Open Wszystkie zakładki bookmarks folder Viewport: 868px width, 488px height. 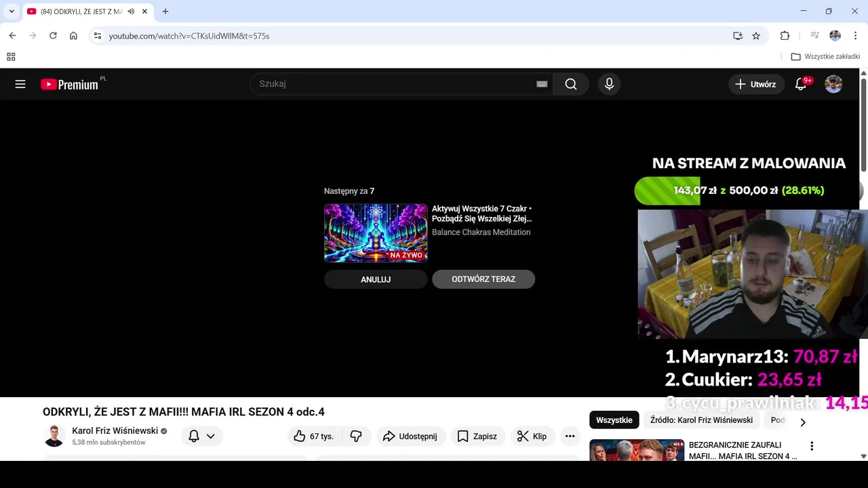825,57
